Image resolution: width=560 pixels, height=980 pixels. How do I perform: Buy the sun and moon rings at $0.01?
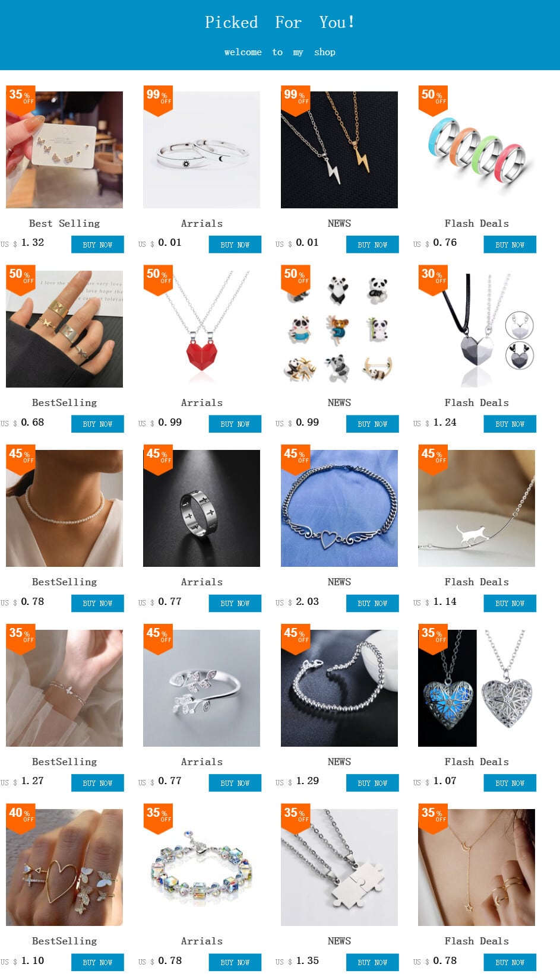[x=235, y=245]
